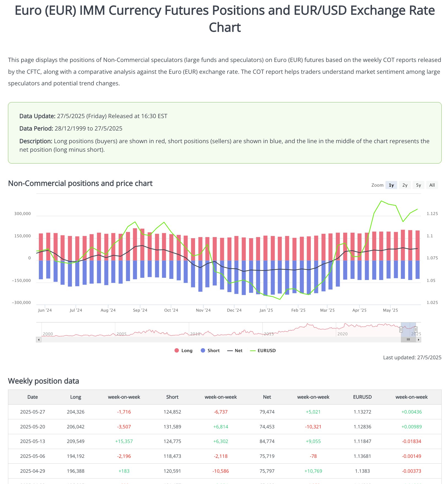Click the dark Net line legend symbol
Viewport: 448px width, 484px height.
pyautogui.click(x=230, y=351)
